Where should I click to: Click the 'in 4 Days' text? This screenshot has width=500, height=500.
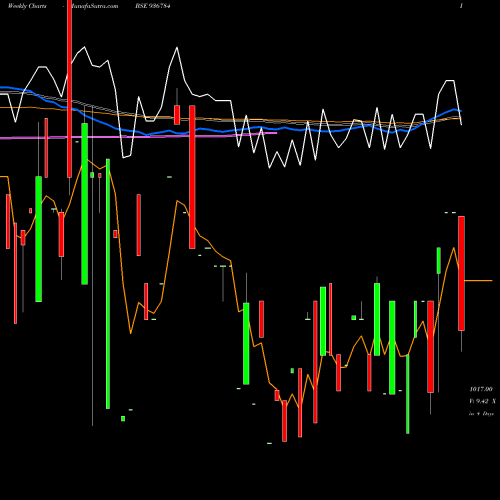coord(481,414)
